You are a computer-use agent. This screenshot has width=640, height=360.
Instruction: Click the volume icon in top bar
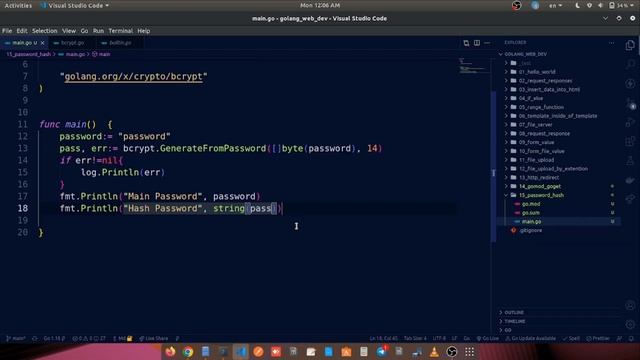click(600, 5)
